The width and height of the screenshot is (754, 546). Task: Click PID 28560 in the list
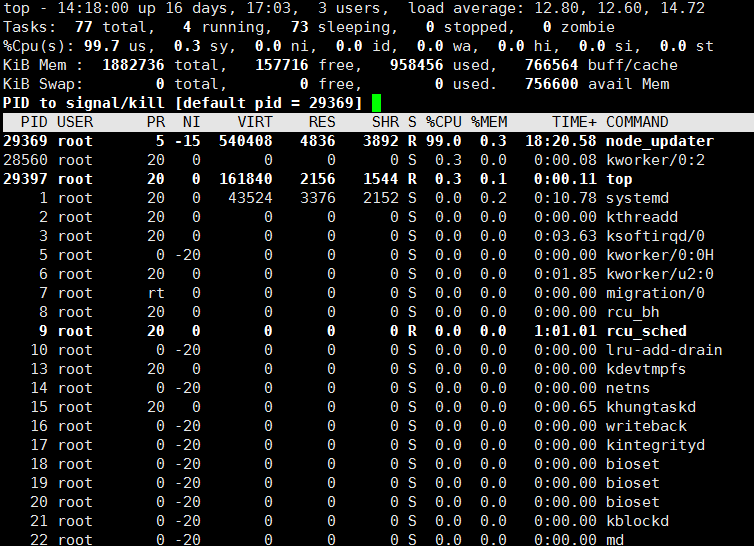tap(25, 160)
